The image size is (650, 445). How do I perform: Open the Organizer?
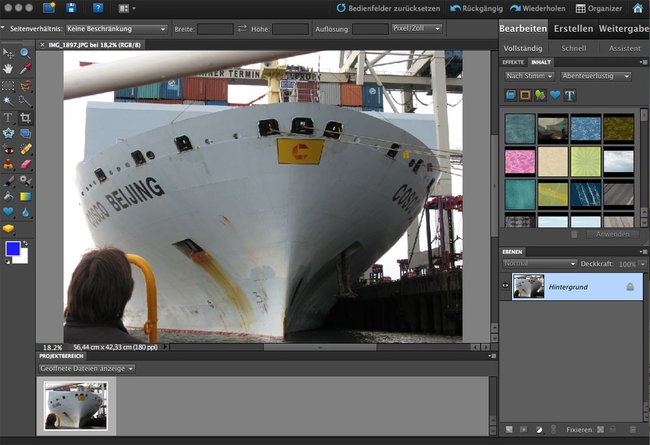(599, 8)
